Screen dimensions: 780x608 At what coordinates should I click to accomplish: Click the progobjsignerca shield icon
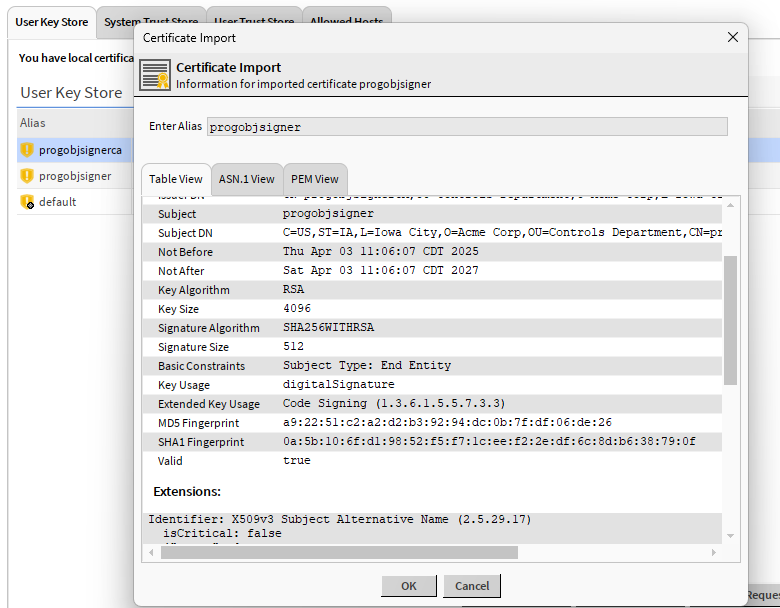(27, 150)
